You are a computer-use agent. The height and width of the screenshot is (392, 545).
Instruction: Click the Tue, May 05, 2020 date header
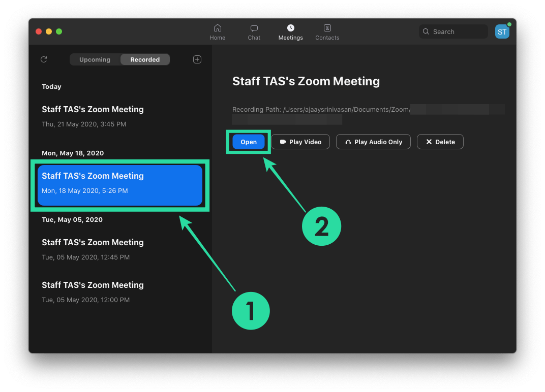(72, 219)
